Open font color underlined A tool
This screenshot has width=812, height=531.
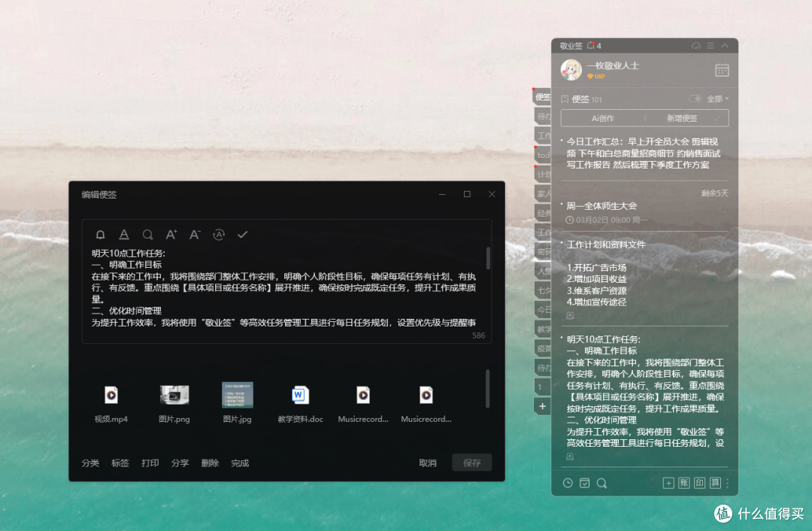[x=124, y=235]
